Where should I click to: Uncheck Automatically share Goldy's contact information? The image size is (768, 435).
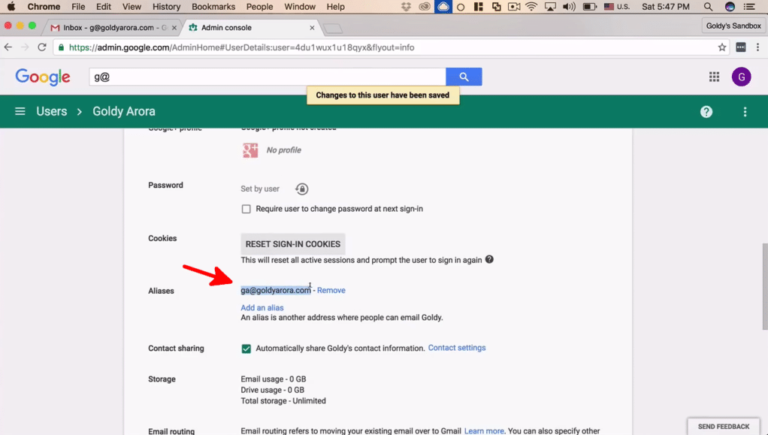tap(246, 348)
